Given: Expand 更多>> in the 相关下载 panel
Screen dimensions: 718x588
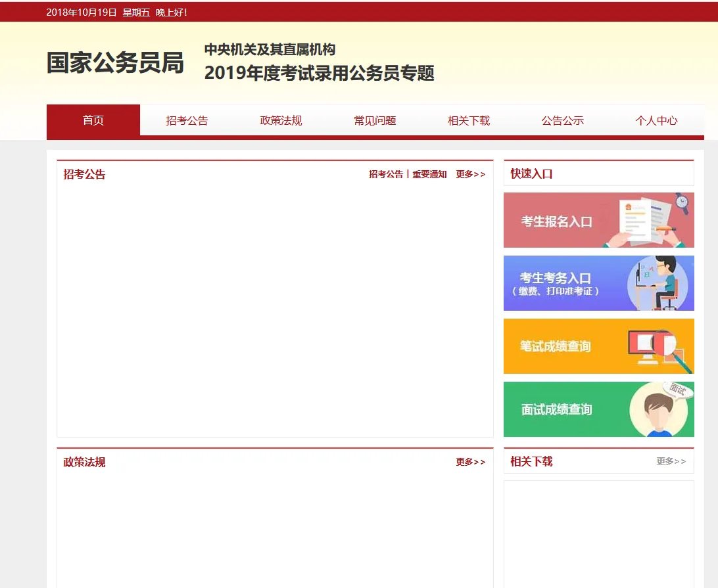Looking at the screenshot, I should point(671,462).
